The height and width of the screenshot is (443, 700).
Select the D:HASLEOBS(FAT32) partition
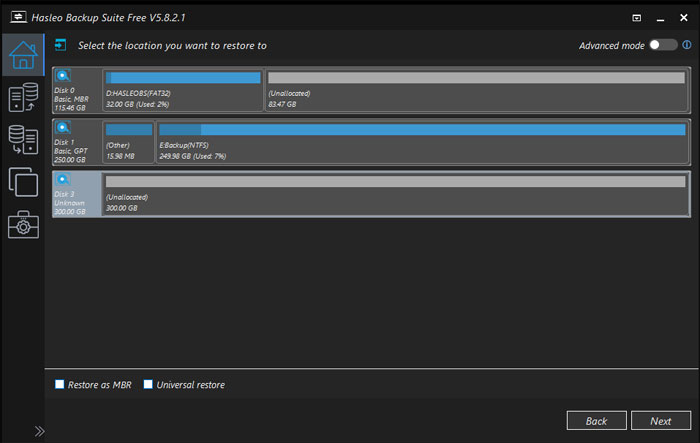coord(183,90)
